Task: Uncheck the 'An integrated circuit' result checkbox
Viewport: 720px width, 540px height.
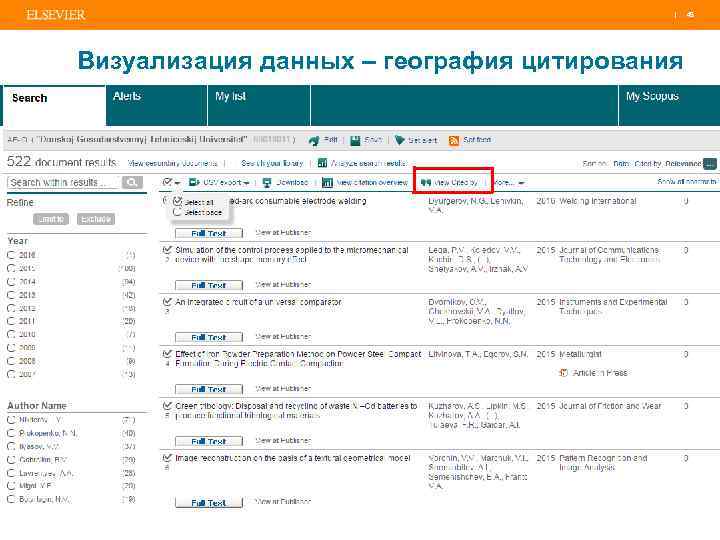Action: pyautogui.click(x=167, y=302)
